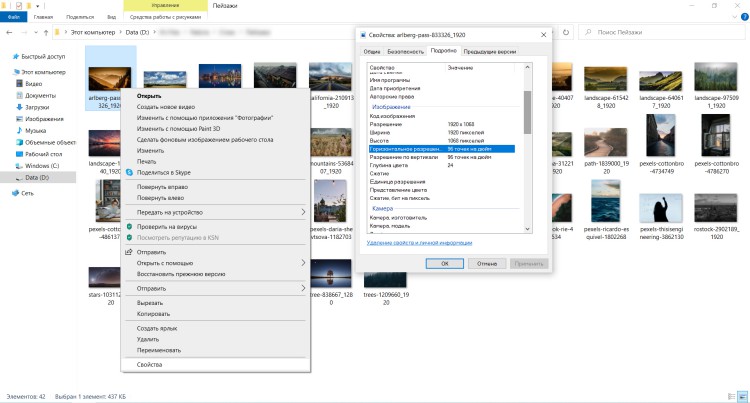Click Удаление свойств и личной информации link
The height and width of the screenshot is (403, 750).
click(419, 243)
